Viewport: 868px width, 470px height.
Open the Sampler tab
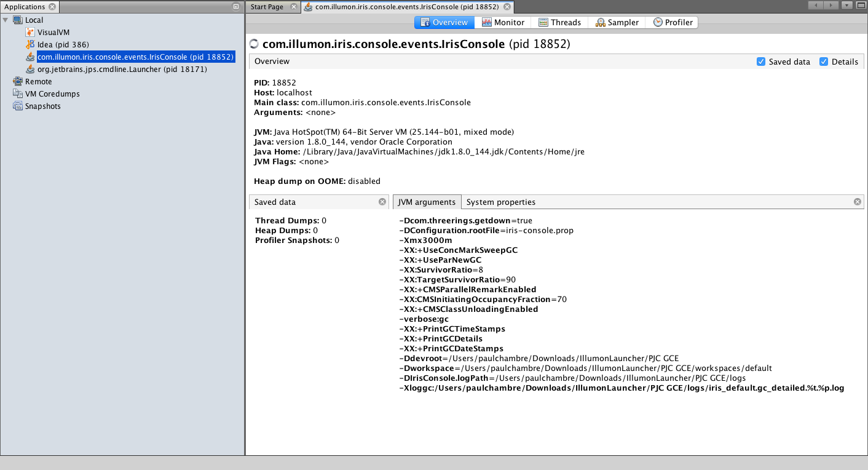point(617,22)
